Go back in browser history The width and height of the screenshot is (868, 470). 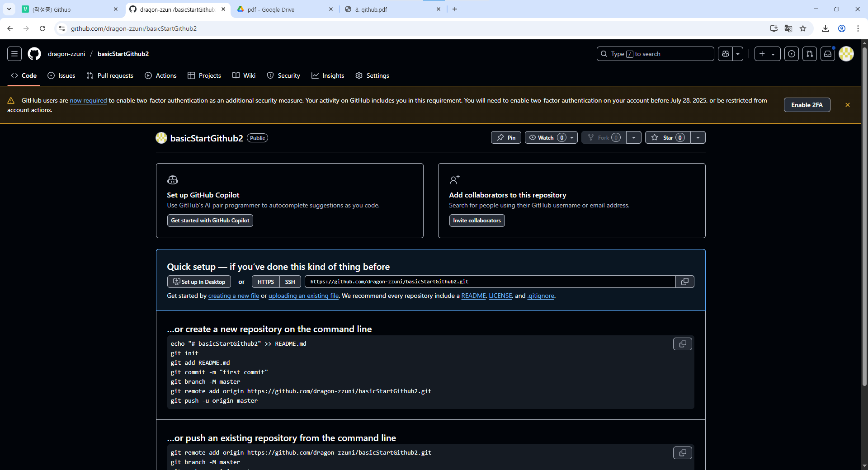coord(10,28)
